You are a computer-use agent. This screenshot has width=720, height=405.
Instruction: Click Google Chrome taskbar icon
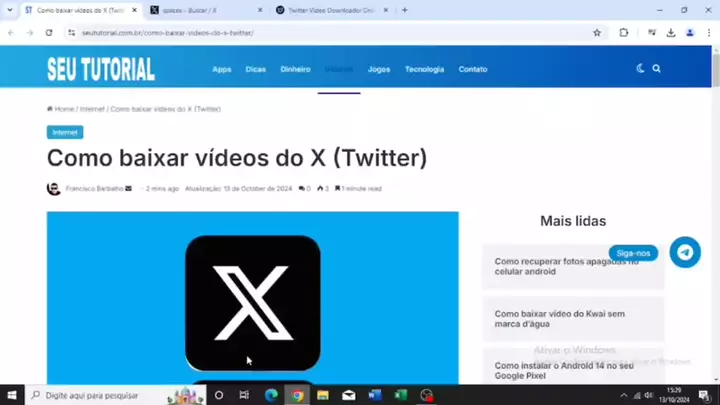[x=297, y=395]
